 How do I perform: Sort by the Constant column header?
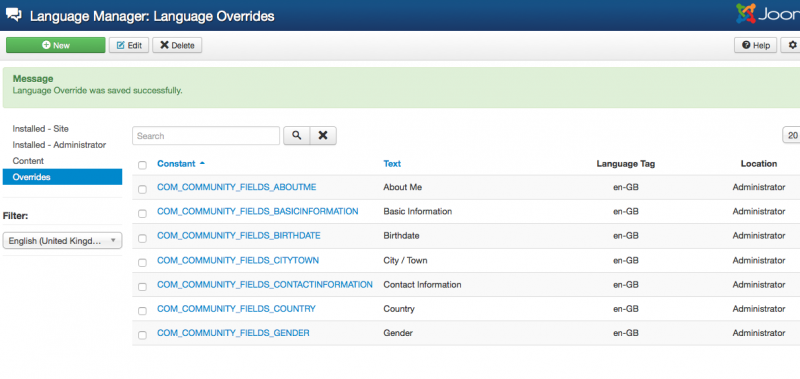click(x=176, y=164)
